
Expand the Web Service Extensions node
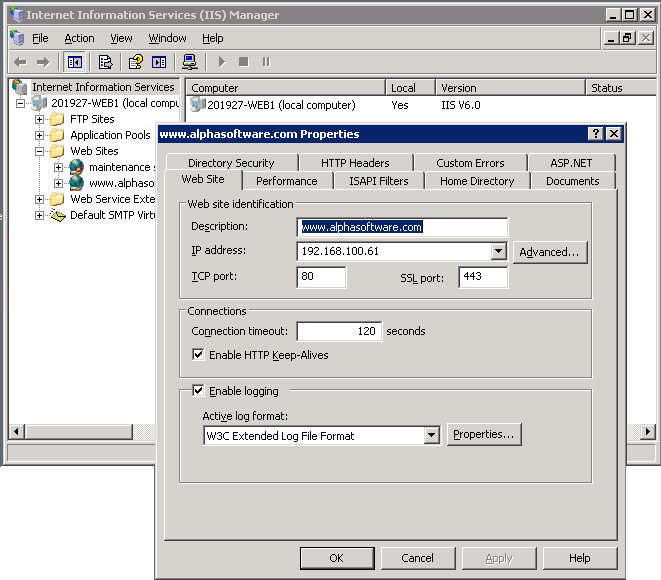(x=39, y=199)
